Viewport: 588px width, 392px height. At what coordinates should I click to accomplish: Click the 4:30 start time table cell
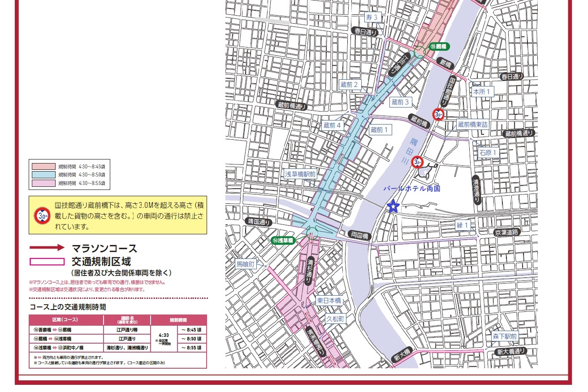[164, 338]
